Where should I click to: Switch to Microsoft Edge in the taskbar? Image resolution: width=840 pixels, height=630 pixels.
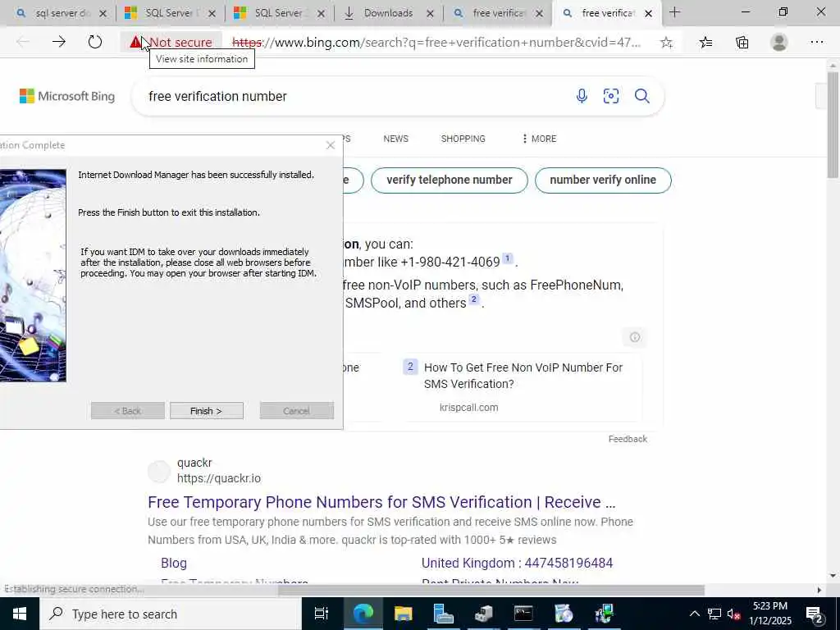[363, 614]
